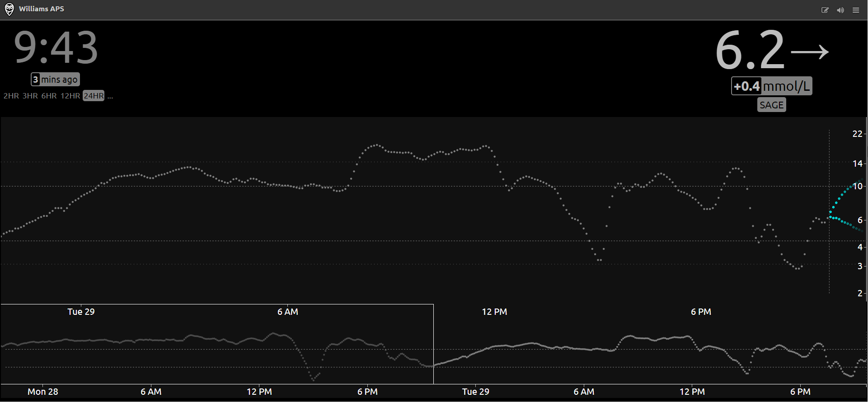Screen dimensions: 868x402
Task: Click the Nightscout owl logo
Action: [x=9, y=9]
